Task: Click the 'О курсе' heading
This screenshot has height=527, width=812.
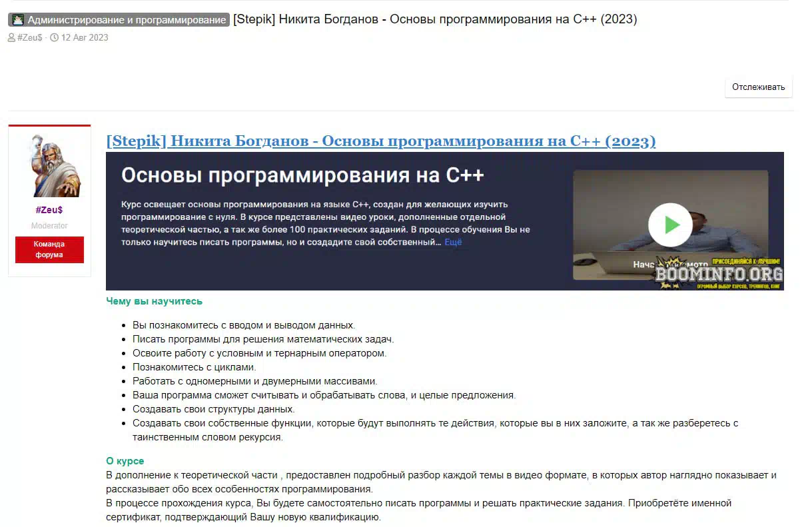Action: tap(125, 461)
